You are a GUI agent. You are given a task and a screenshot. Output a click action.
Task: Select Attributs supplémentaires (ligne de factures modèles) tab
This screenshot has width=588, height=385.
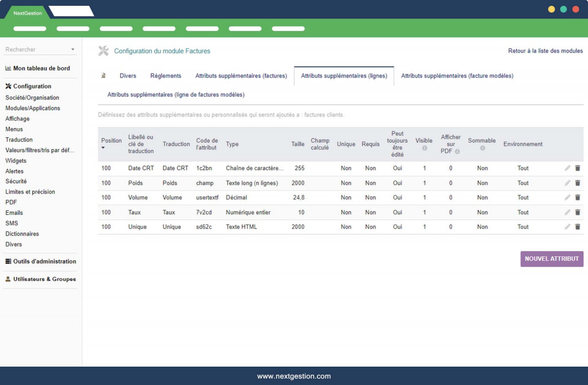tap(176, 95)
